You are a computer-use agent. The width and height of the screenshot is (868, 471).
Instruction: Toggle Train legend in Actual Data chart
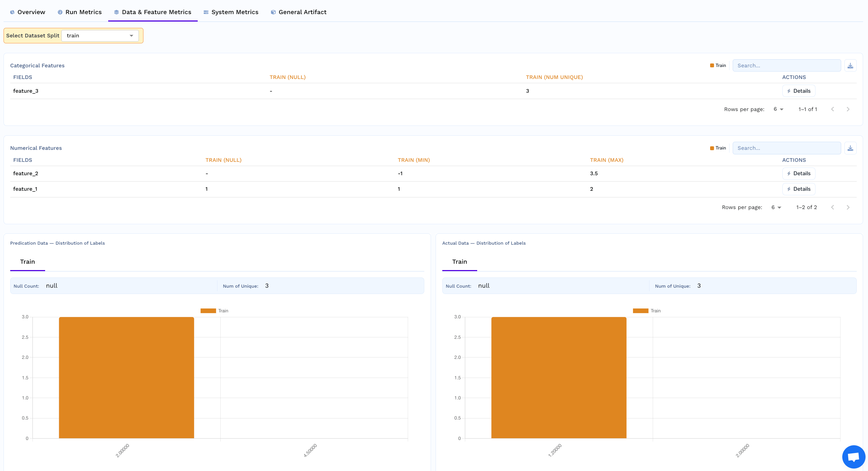646,311
